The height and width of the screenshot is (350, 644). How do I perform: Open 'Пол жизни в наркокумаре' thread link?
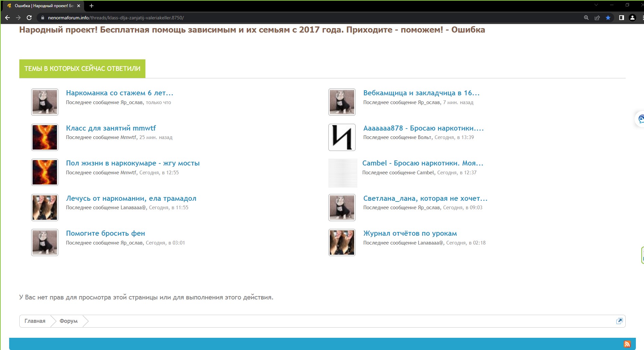133,163
